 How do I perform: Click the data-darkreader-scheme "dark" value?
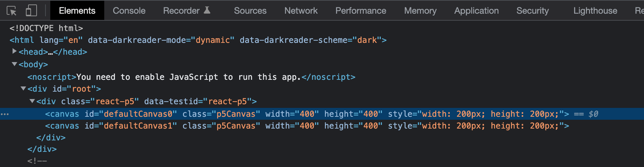click(367, 40)
